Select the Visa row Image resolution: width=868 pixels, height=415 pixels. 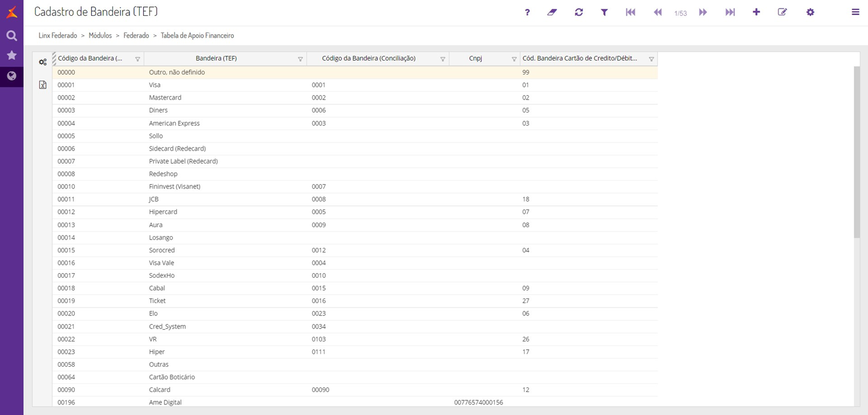click(x=355, y=85)
